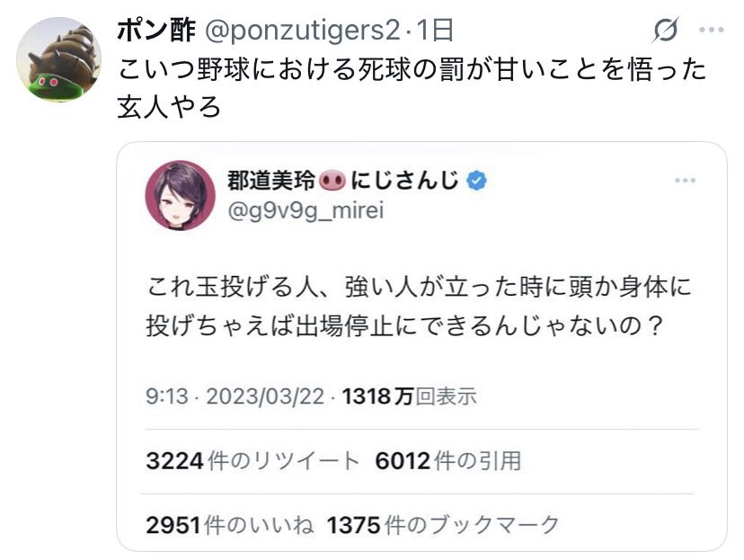
Task: Click the 1375件のブックマーク count
Action: pos(443,525)
